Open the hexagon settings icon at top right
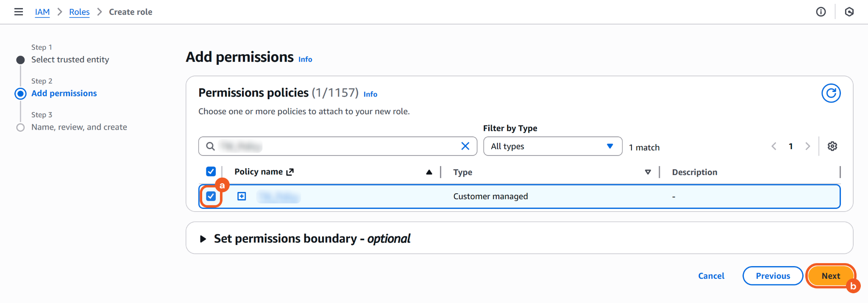Screen dimensions: 868x303 click(x=849, y=12)
